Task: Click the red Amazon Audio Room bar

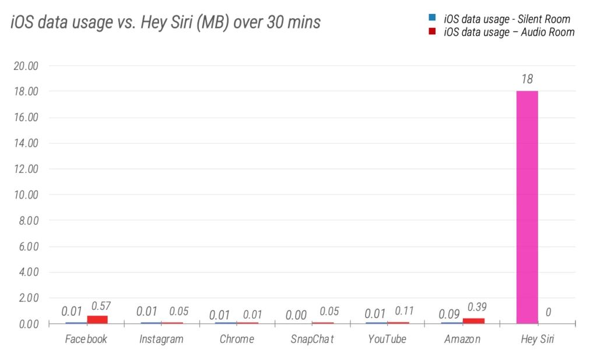Action: (x=473, y=320)
